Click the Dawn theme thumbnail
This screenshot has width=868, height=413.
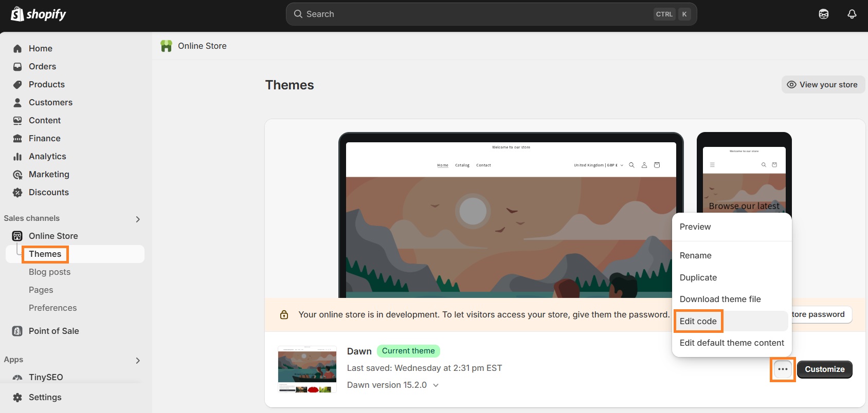tap(307, 369)
